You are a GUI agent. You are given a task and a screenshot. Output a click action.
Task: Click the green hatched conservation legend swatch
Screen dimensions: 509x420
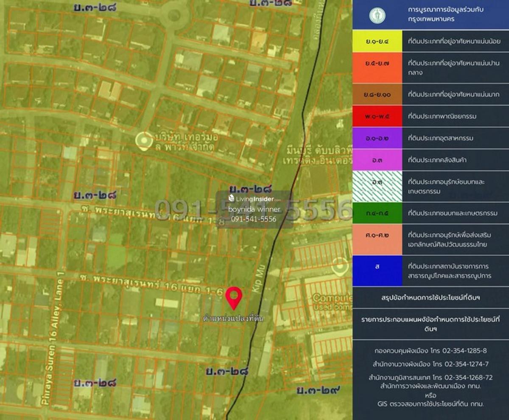[x=377, y=187]
